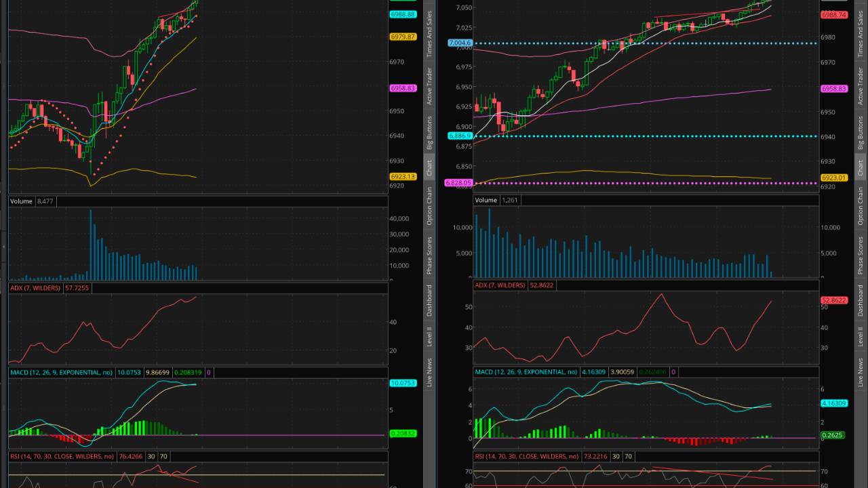This screenshot has width=868, height=488.
Task: Select Level II tab in left sidebar
Action: tap(429, 337)
